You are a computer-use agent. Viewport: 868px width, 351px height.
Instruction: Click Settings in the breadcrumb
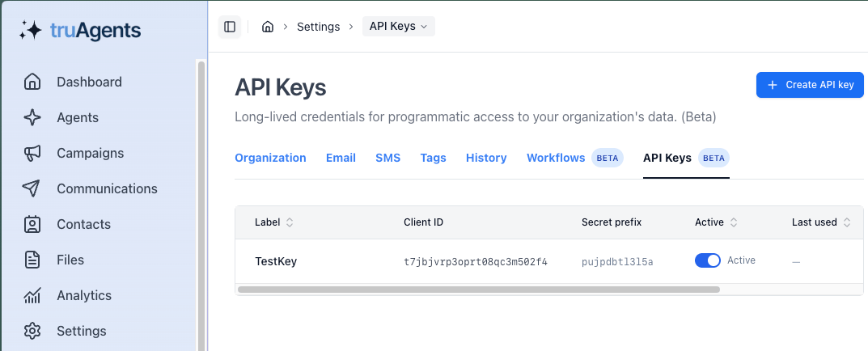point(318,27)
